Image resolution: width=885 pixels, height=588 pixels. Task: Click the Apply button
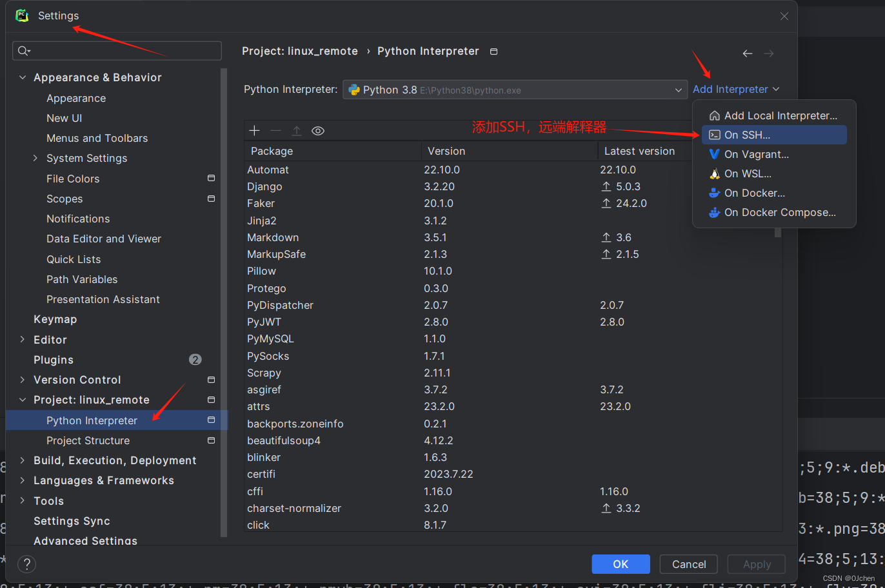coord(757,564)
